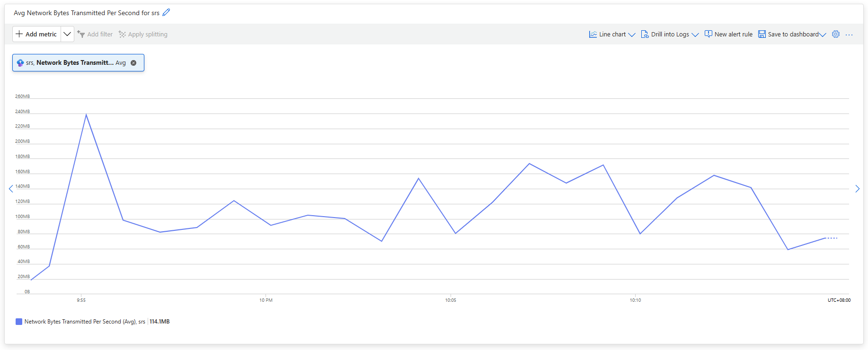Click the 160MB y-axis label

[22, 172]
